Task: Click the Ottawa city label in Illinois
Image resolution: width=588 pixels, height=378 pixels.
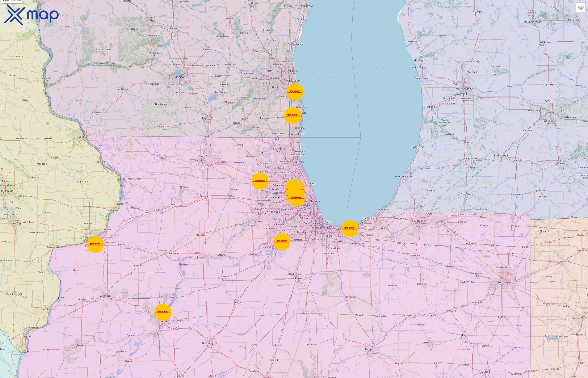Action: (221, 255)
